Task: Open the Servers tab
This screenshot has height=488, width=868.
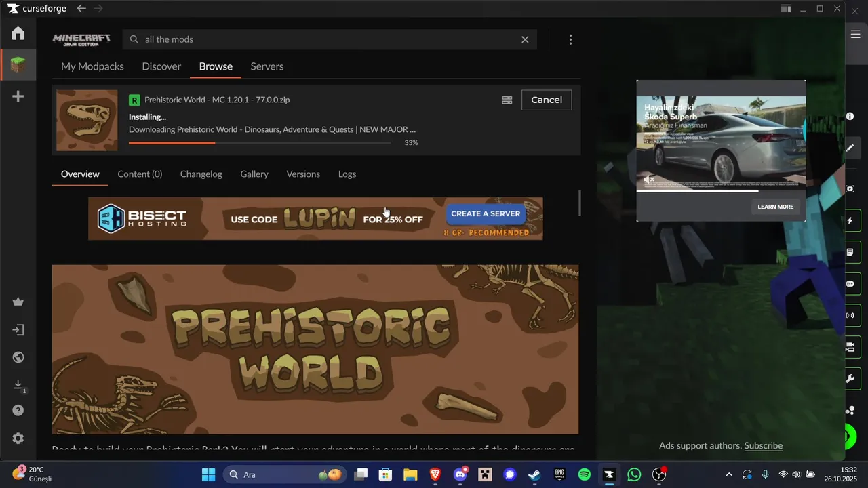Action: [267, 66]
